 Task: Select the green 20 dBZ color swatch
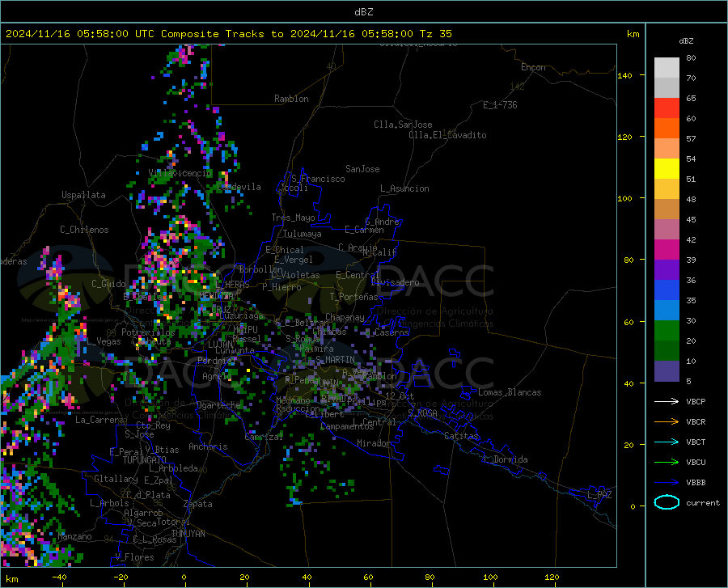(x=667, y=331)
